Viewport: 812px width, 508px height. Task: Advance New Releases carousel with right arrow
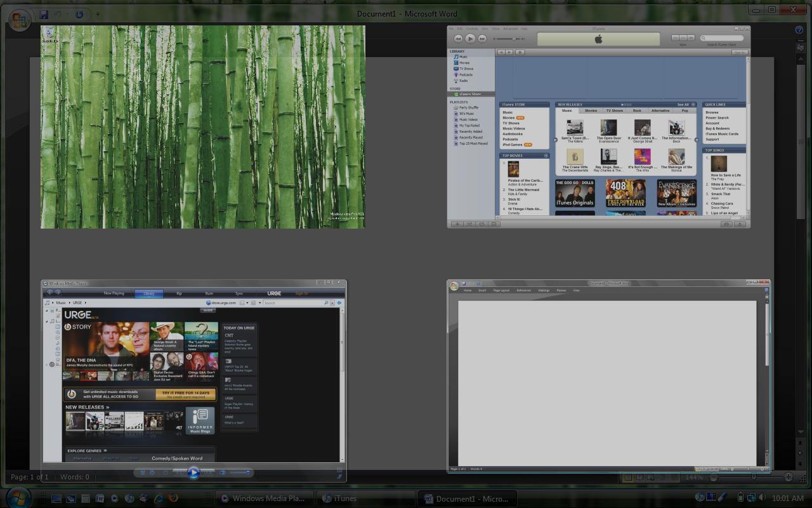coord(697,140)
